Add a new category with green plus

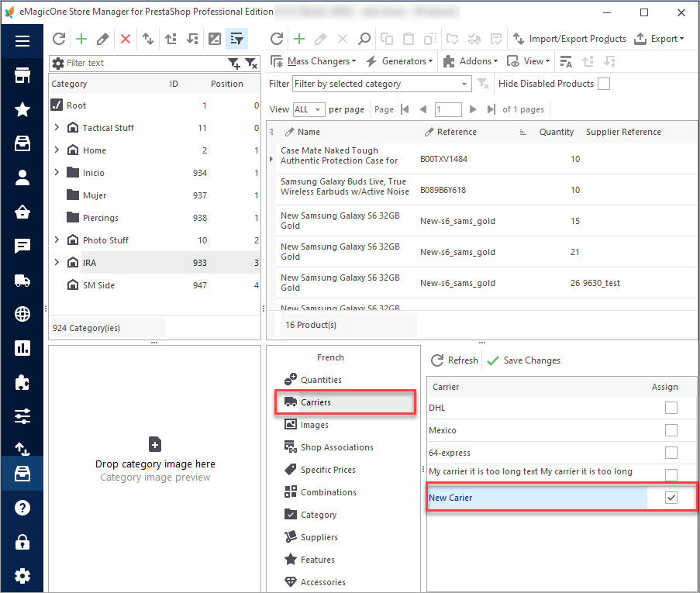(x=81, y=39)
